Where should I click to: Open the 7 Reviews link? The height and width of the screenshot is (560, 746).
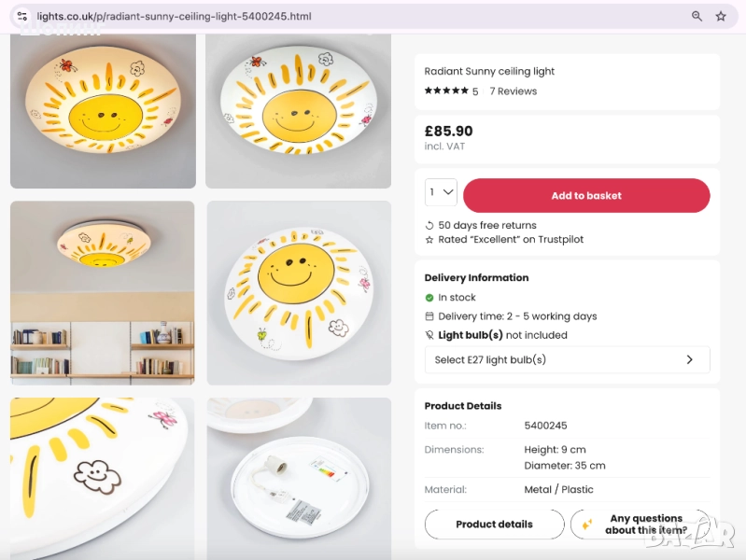click(513, 91)
